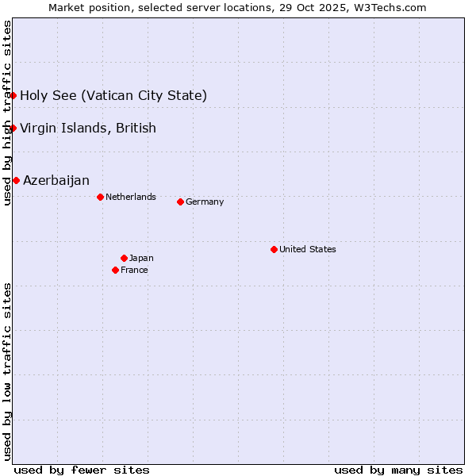Click the 'used by fewer sites' axis label

click(x=82, y=470)
